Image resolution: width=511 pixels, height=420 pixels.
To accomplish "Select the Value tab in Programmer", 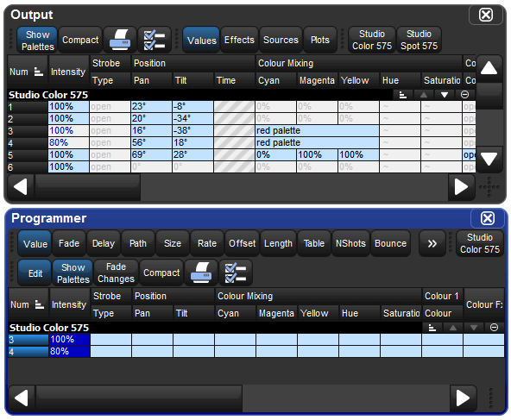I will pos(35,243).
